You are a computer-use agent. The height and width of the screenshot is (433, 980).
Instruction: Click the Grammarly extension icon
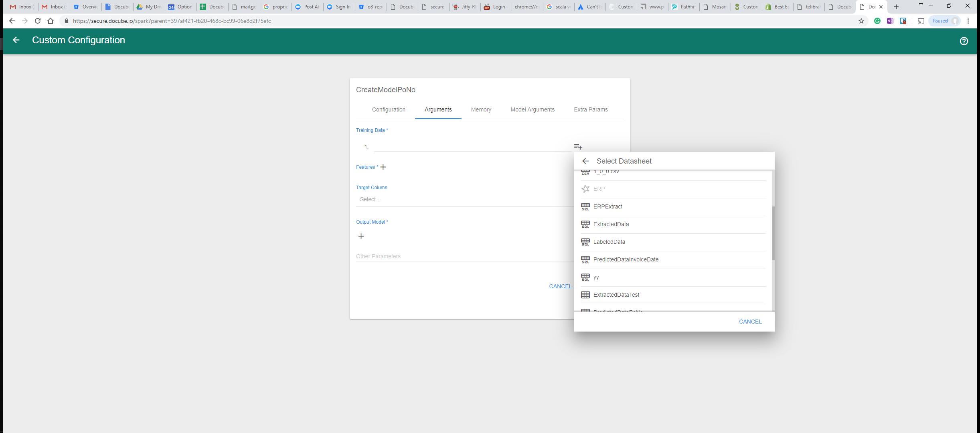click(877, 21)
